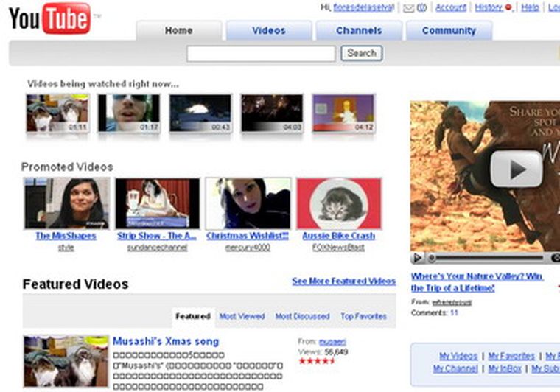
Task: Open the 00:43 video being watched
Action: coord(200,113)
